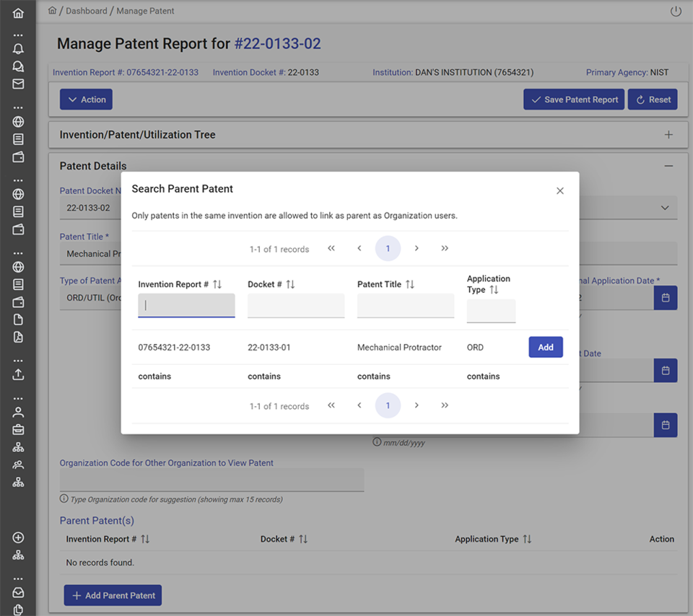
Task: Open the user profile person icon
Action: coord(18,411)
